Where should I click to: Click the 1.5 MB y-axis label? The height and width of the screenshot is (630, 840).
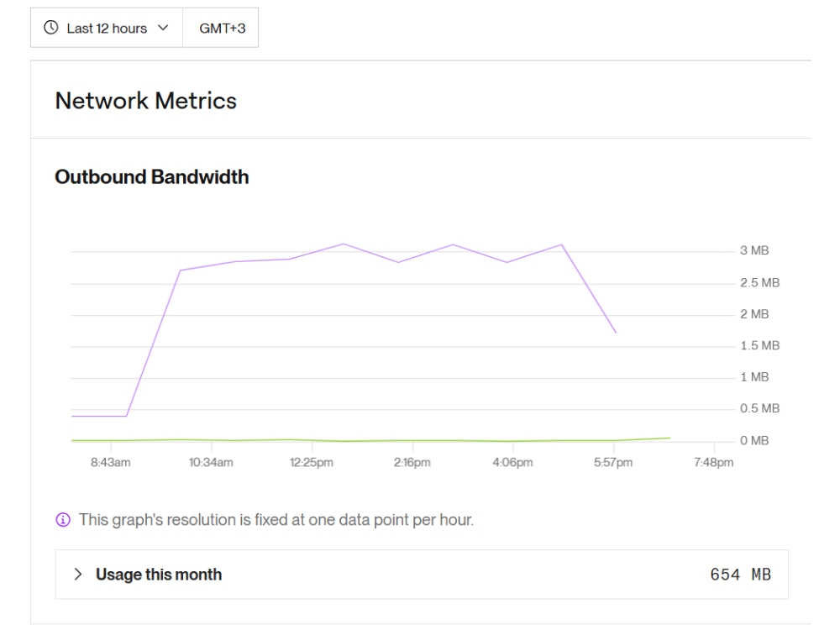tap(759, 345)
